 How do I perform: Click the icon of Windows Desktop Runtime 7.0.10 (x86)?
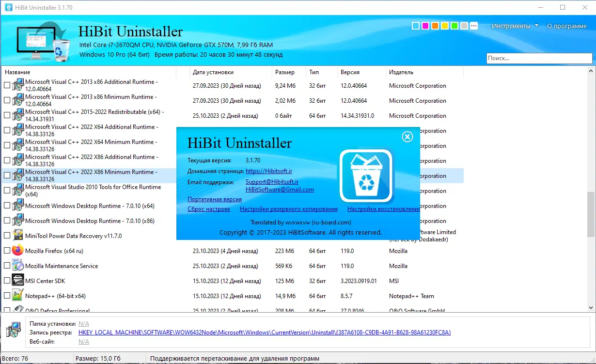pyautogui.click(x=18, y=221)
